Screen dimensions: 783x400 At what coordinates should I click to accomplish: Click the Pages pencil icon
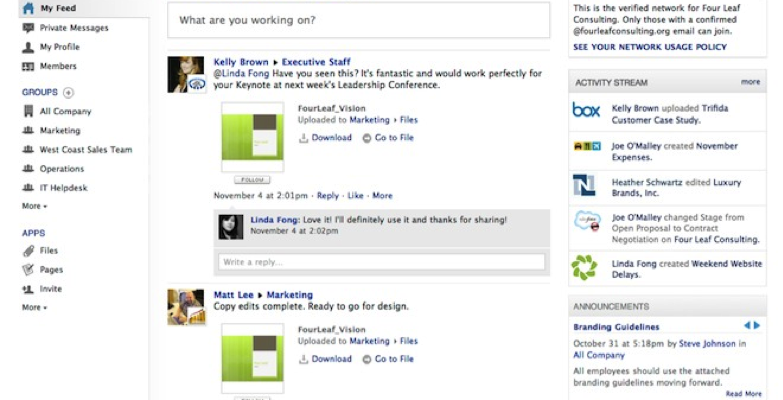[x=28, y=270]
